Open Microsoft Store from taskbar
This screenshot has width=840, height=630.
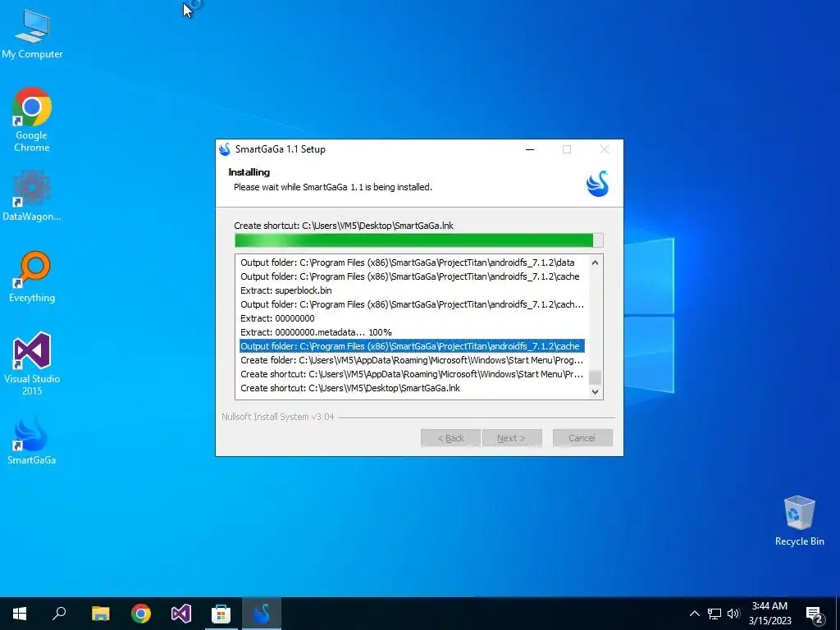[x=221, y=614]
